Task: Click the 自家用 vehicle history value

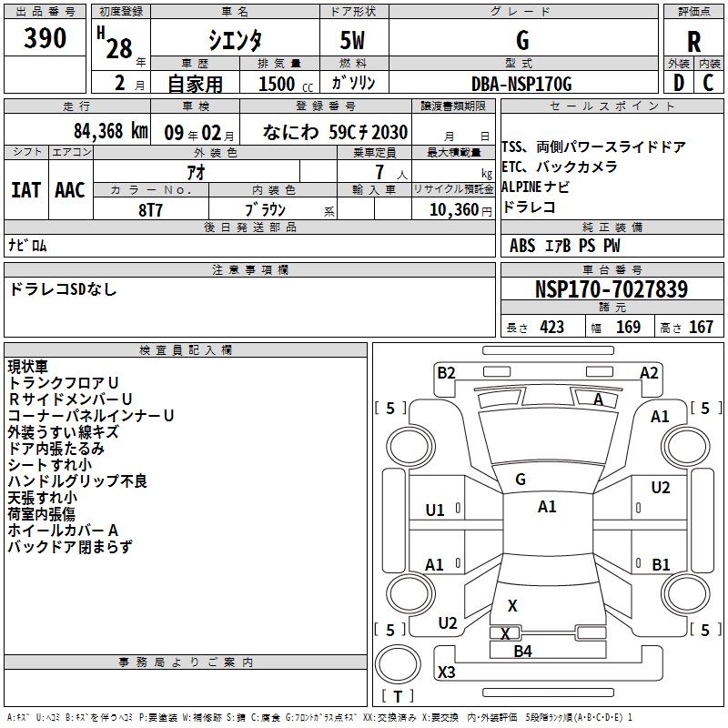Action: [195, 84]
